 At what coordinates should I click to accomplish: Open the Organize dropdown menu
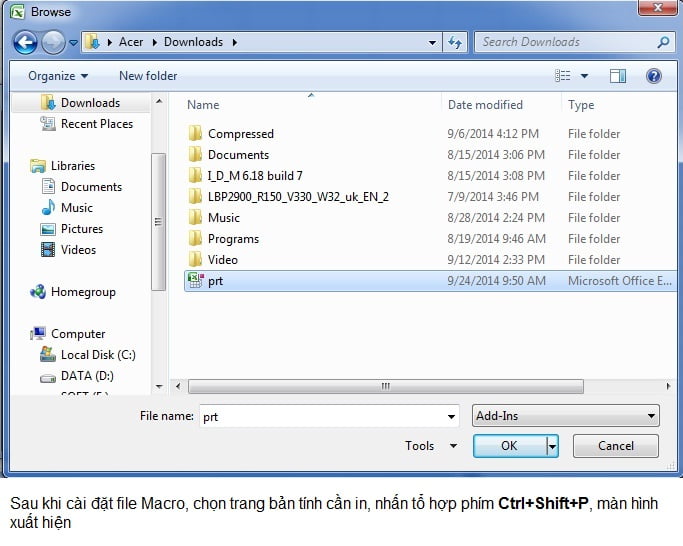[57, 76]
